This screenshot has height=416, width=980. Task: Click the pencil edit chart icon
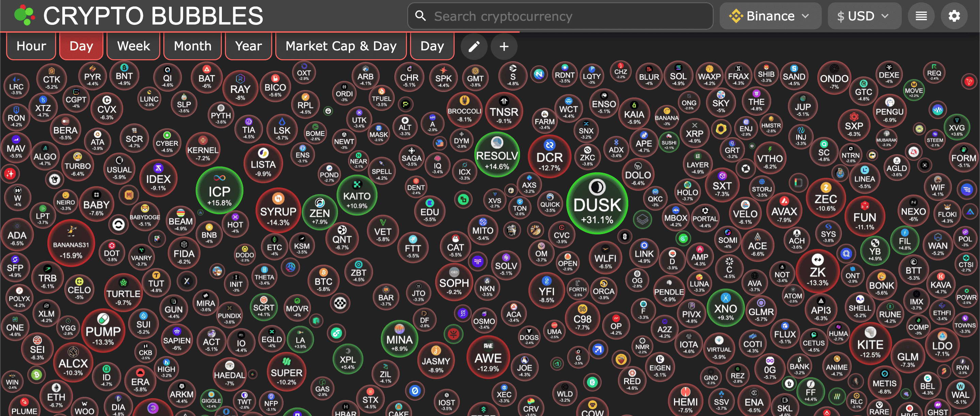click(x=474, y=46)
